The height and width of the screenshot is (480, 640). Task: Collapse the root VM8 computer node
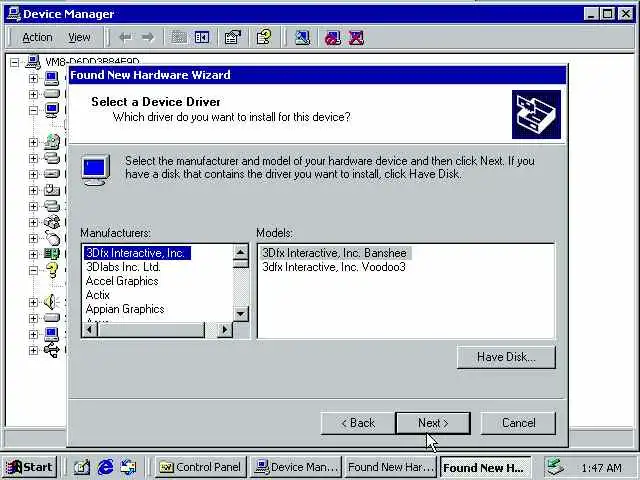click(15, 62)
